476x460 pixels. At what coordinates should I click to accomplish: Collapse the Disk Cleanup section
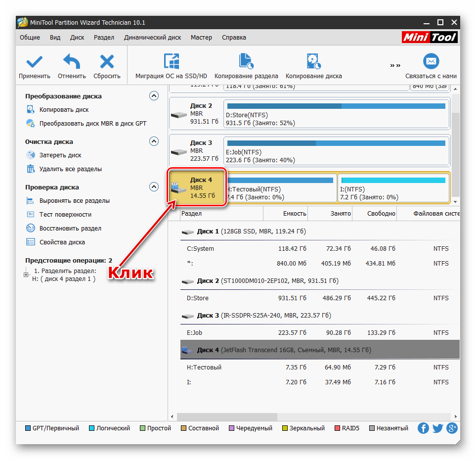pos(154,141)
